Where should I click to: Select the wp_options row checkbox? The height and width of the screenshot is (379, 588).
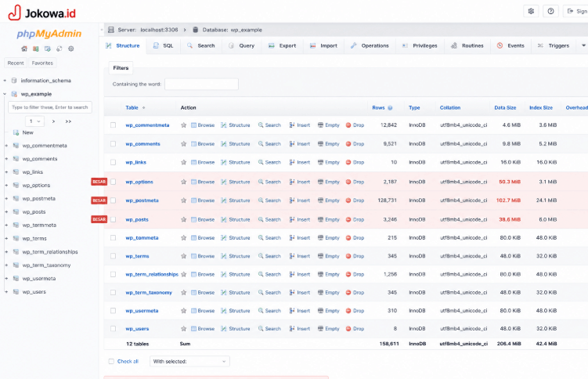113,182
